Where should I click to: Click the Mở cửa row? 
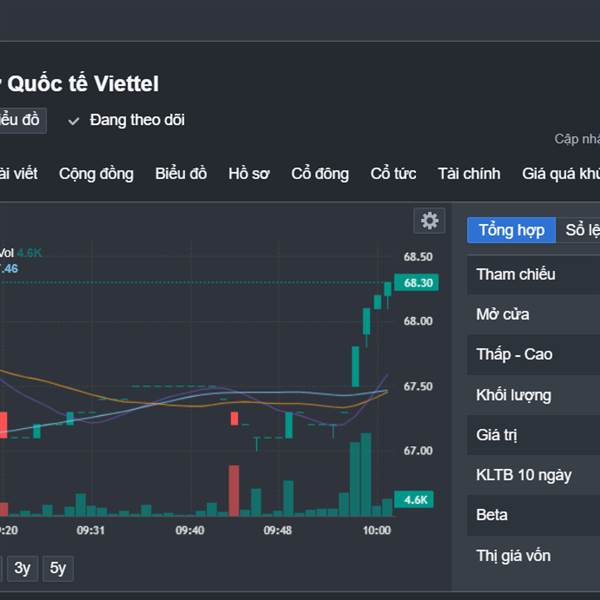pos(533,315)
